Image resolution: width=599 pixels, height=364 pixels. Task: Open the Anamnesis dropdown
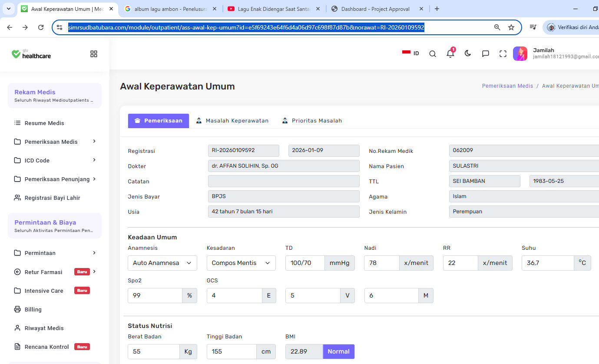pyautogui.click(x=162, y=263)
